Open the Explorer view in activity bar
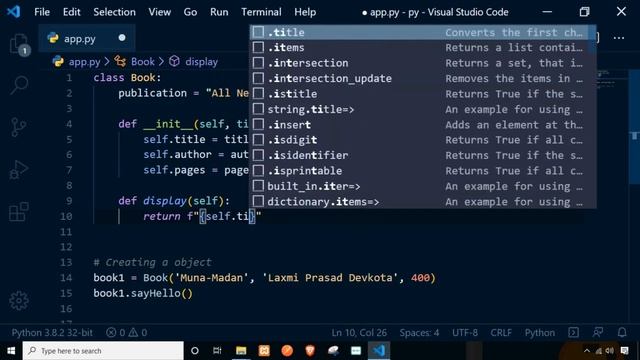The width and height of the screenshot is (640, 360). 19,44
